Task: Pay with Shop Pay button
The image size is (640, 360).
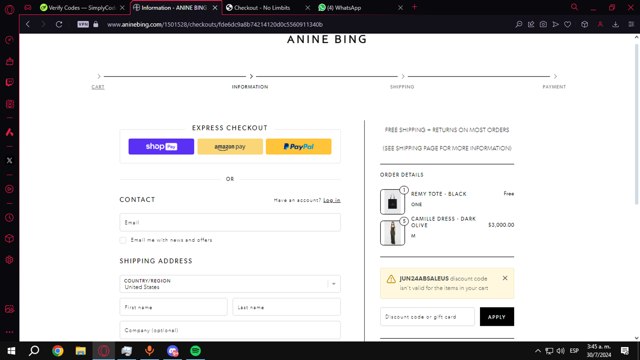Action: tap(161, 147)
